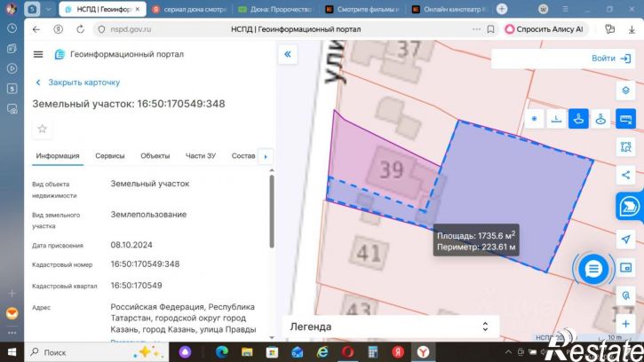The width and height of the screenshot is (644, 362).
Task: Open the overview map button
Action: click(x=625, y=268)
